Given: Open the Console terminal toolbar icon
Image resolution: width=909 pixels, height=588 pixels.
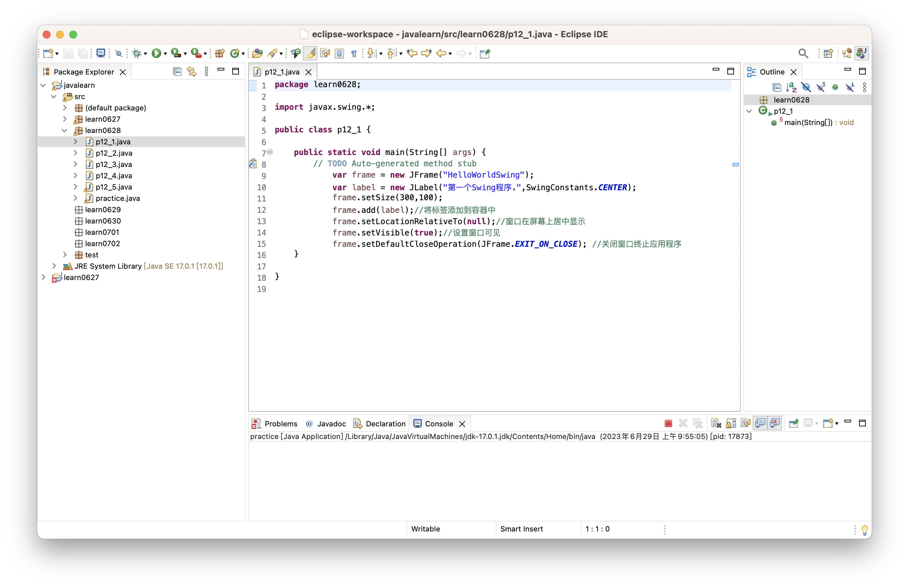Looking at the screenshot, I should coord(101,54).
